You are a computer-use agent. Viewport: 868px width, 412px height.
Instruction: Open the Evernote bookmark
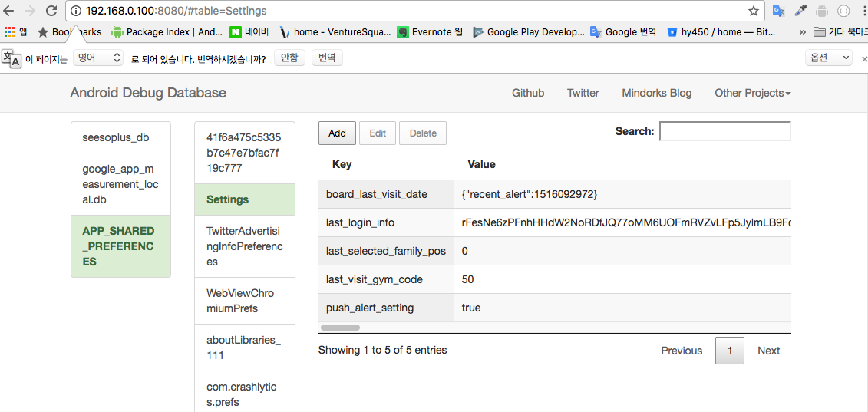pos(430,32)
